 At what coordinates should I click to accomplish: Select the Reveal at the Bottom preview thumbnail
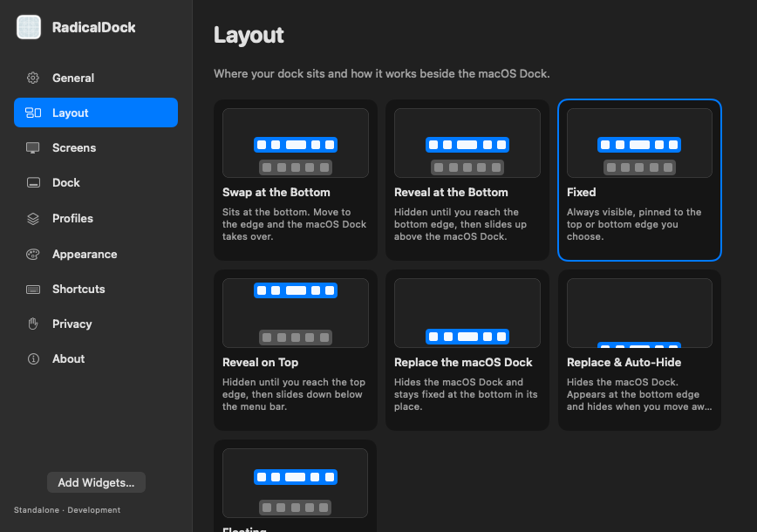[x=467, y=143]
